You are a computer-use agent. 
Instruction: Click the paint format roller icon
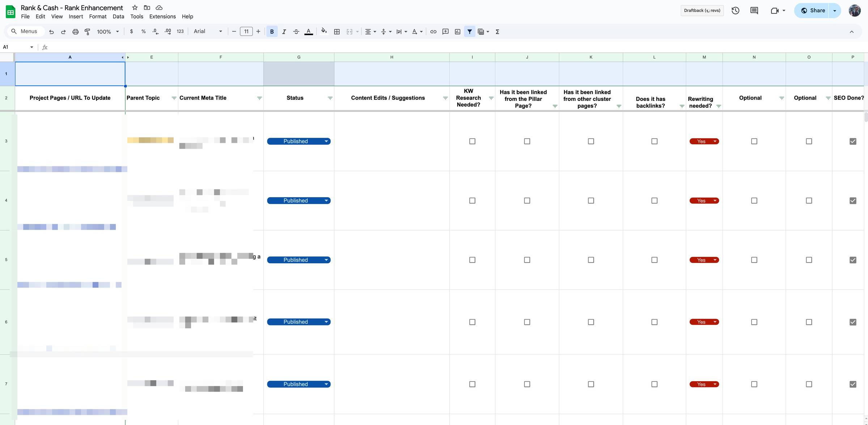pyautogui.click(x=87, y=31)
